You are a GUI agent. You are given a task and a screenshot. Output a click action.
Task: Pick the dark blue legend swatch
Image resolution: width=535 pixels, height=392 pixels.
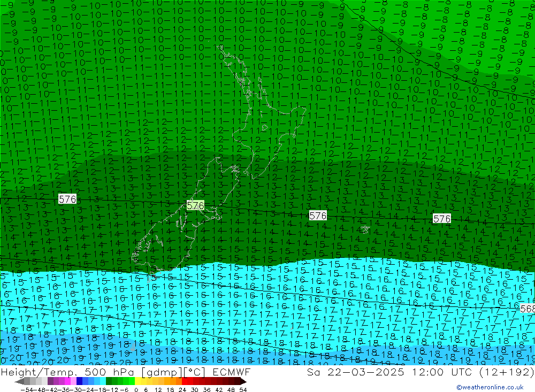pos(79,381)
